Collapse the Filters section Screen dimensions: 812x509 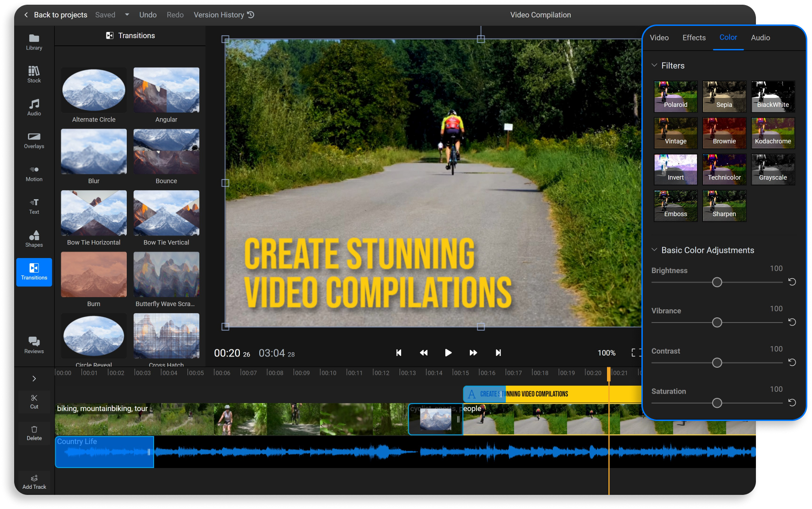coord(654,65)
